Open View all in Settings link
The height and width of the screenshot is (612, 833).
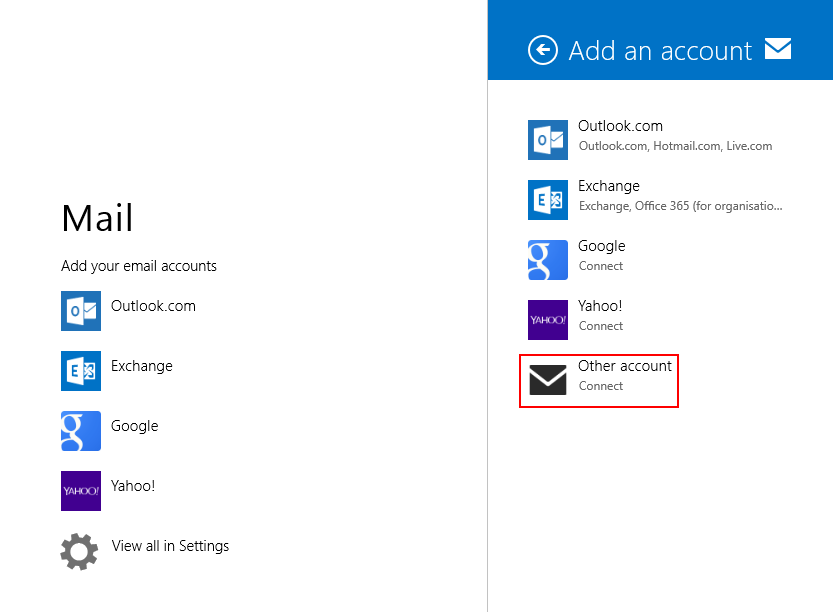click(170, 546)
